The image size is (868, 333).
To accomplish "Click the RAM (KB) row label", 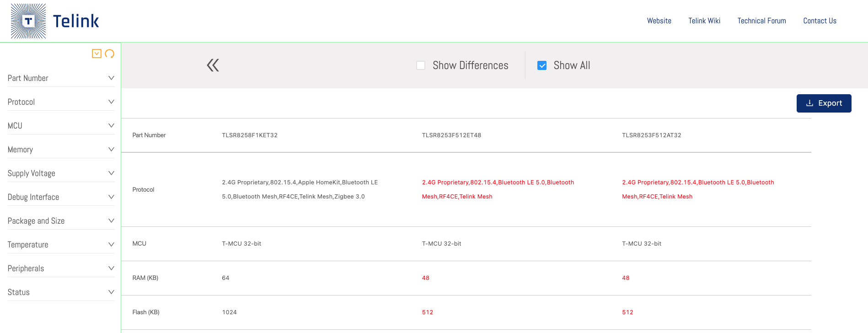I will 145,278.
